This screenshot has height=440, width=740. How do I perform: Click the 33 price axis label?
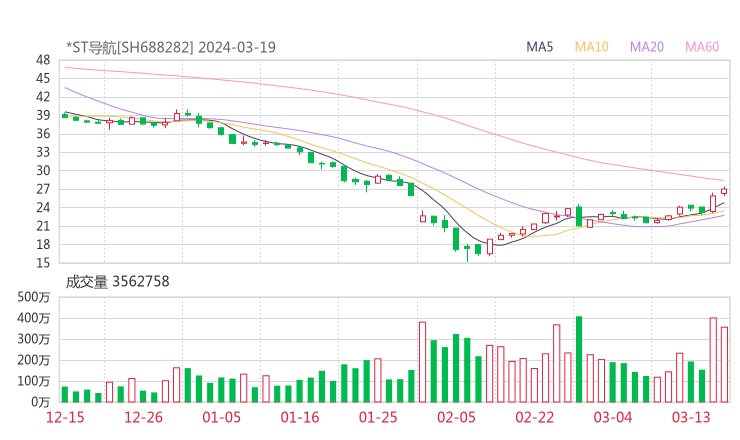43,152
